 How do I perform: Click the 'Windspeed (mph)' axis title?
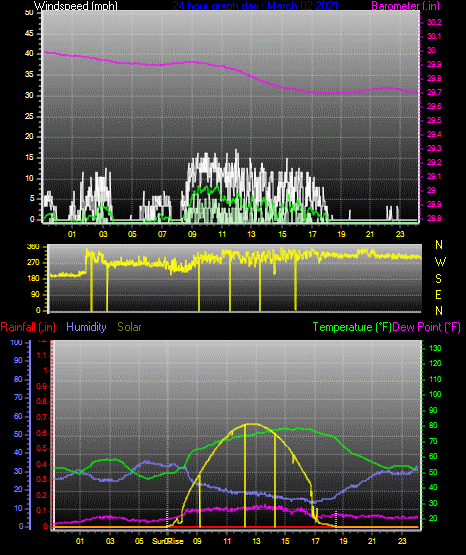[76, 6]
